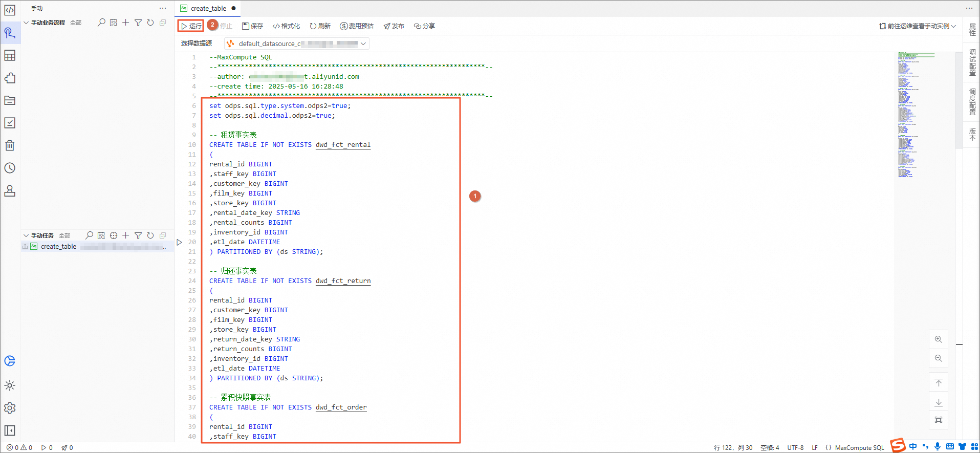This screenshot has height=453, width=980.
Task: Click the 运行 run button
Action: click(191, 26)
